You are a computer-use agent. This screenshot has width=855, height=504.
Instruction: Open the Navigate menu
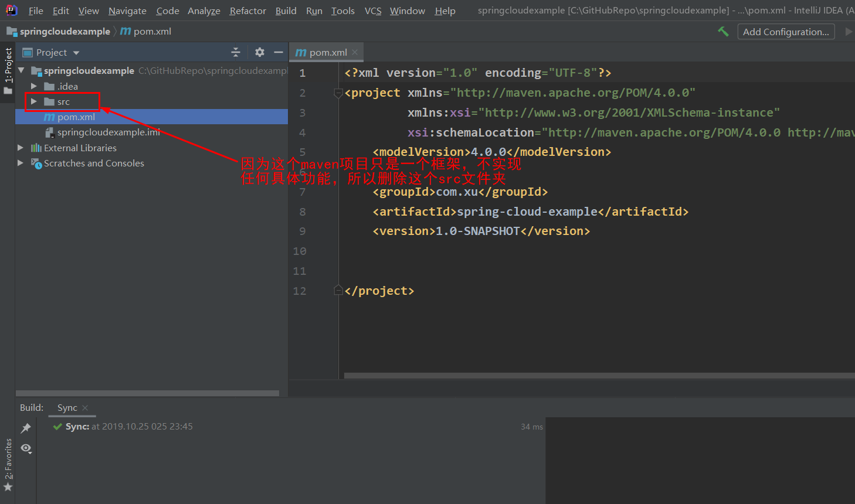(127, 11)
